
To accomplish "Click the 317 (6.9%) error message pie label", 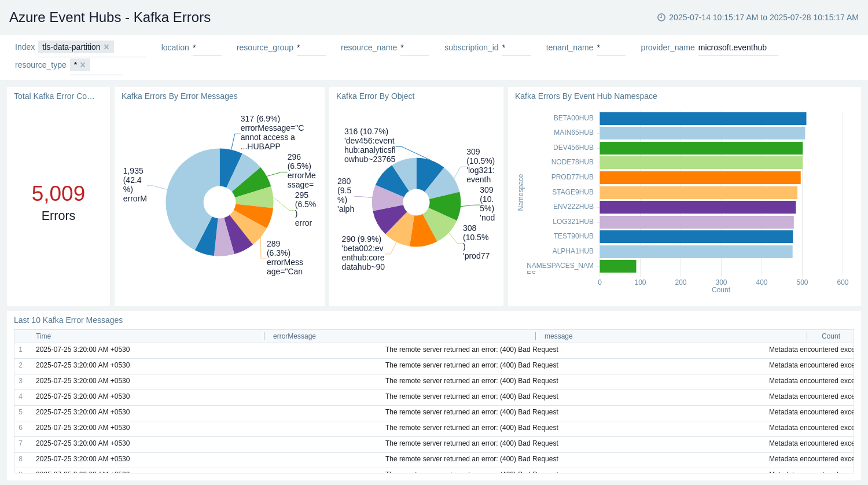I will (272, 133).
